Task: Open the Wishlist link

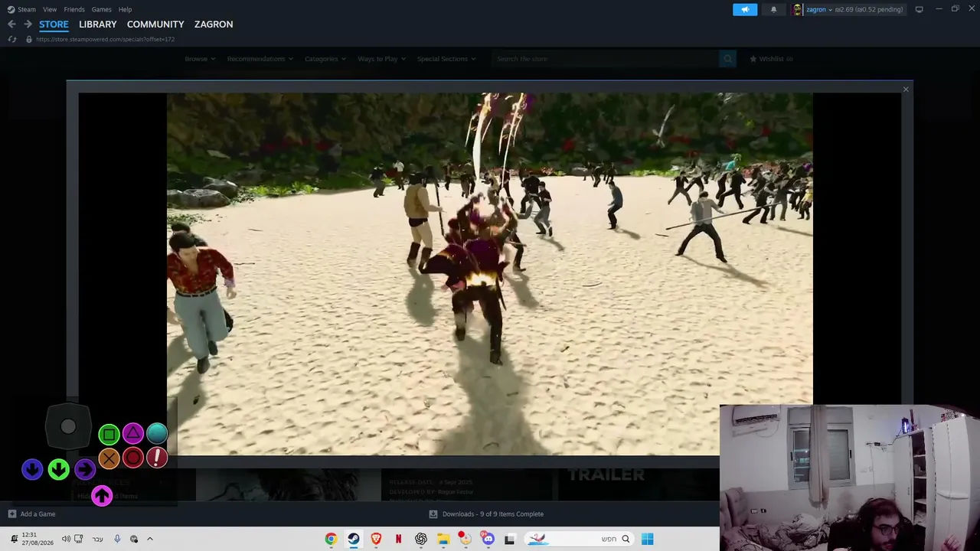Action: coord(771,59)
